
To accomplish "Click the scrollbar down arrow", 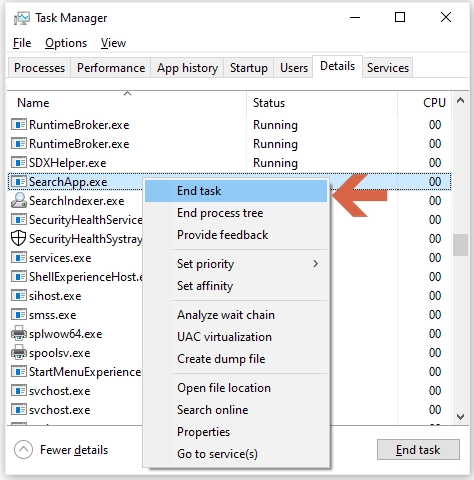I will (x=460, y=417).
